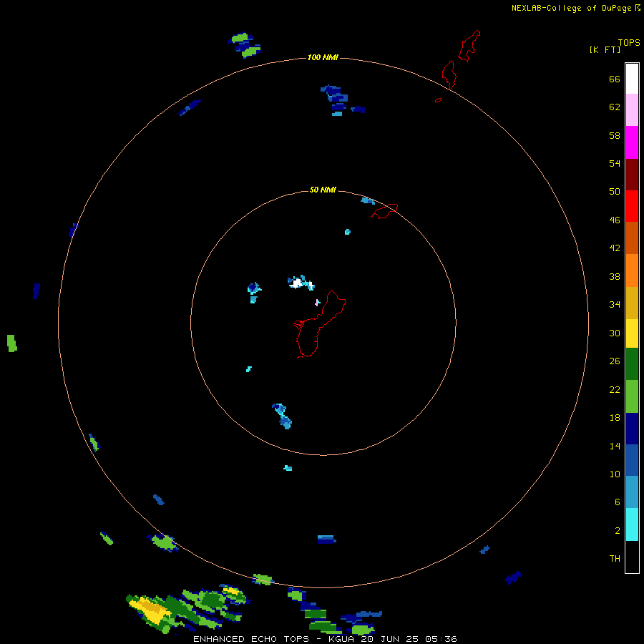Click the 54 legend value

tap(615, 163)
